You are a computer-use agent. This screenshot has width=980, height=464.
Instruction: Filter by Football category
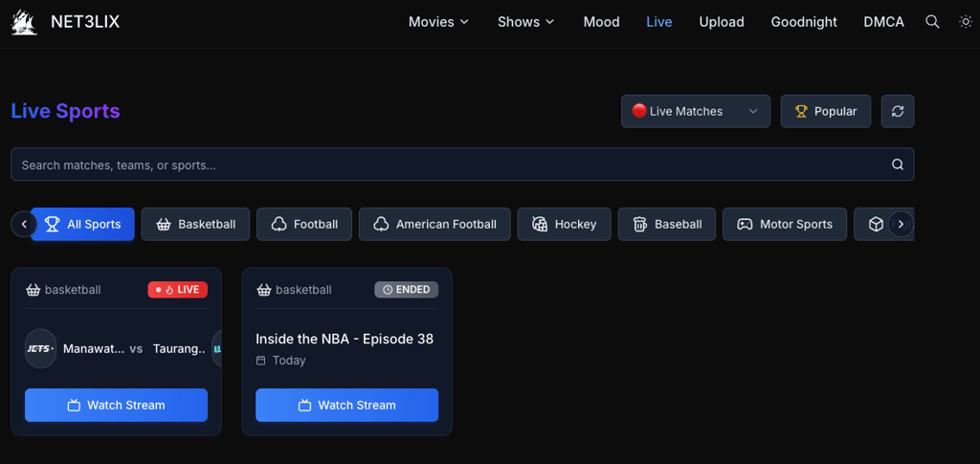coord(304,224)
